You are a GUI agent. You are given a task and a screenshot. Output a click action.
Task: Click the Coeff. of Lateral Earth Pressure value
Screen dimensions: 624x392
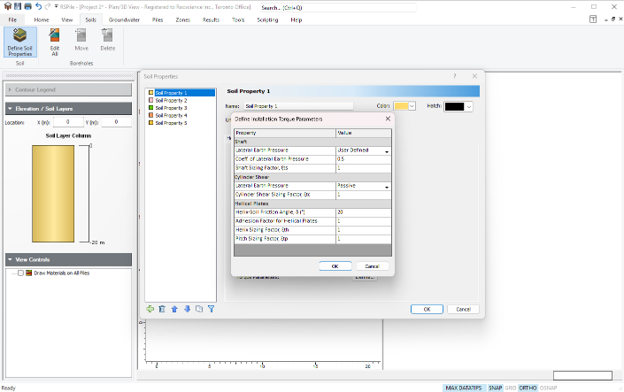coord(363,159)
